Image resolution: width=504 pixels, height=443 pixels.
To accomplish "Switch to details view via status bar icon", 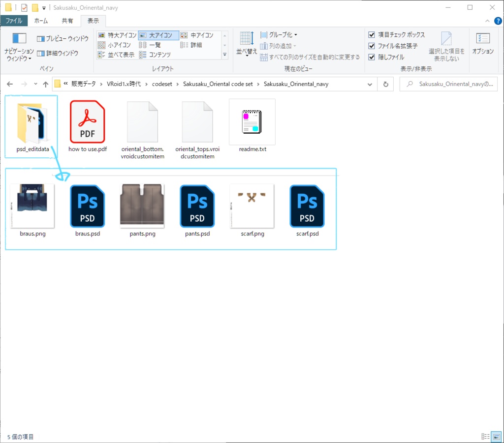I will 485,437.
